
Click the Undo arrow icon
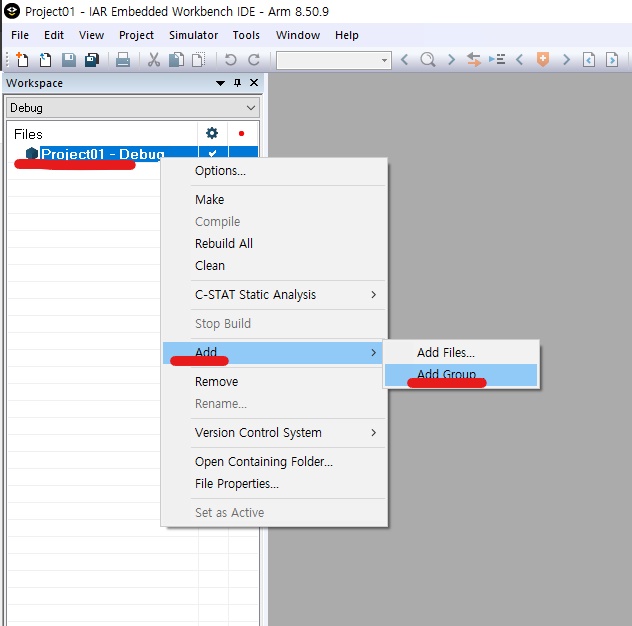pos(230,60)
